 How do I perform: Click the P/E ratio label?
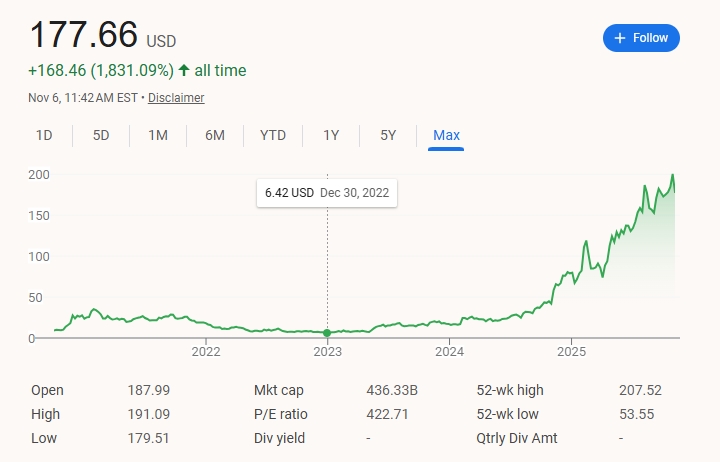coord(280,414)
